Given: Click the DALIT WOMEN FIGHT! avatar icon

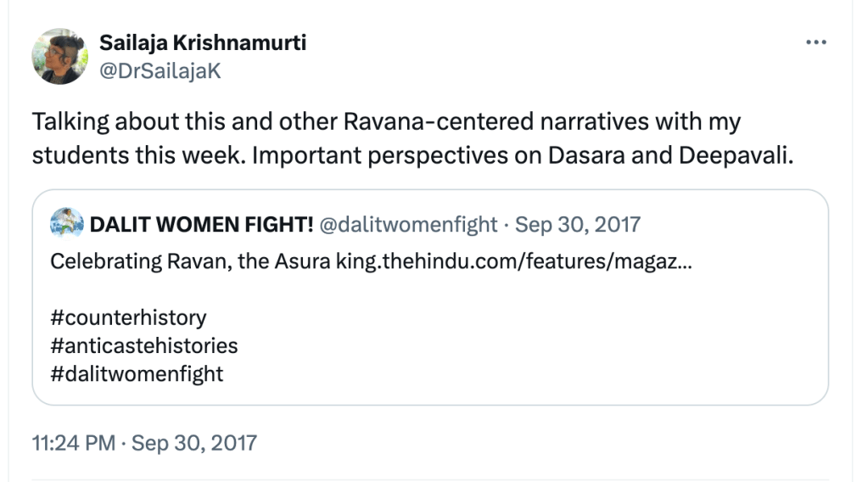Looking at the screenshot, I should tap(66, 224).
